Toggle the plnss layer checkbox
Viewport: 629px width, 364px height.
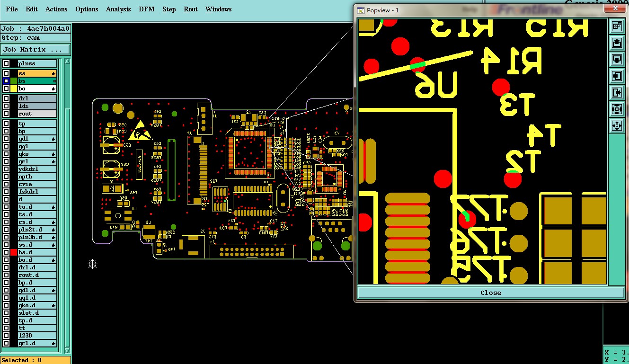[x=6, y=63]
